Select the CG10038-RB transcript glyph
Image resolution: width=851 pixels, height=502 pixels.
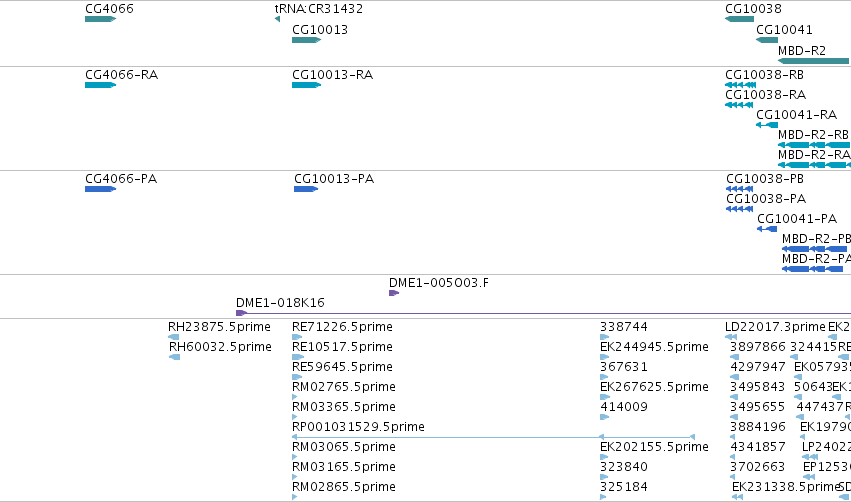[x=740, y=85]
